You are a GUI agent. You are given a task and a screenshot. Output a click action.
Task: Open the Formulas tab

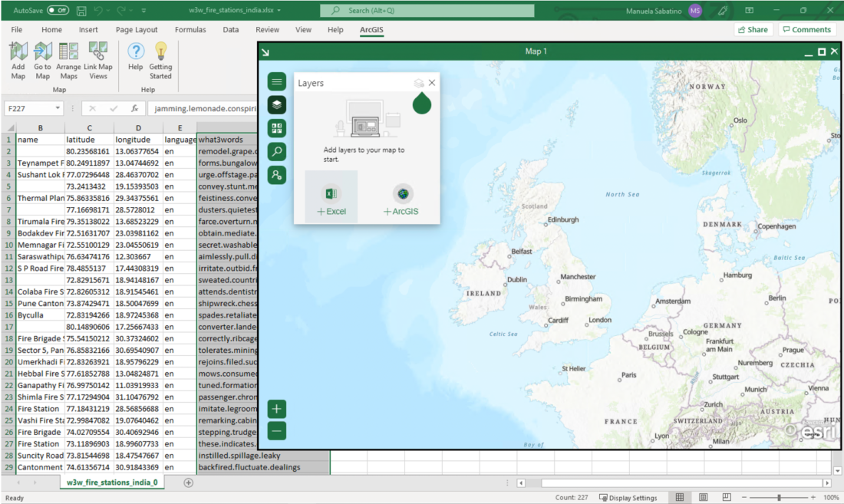coord(190,30)
